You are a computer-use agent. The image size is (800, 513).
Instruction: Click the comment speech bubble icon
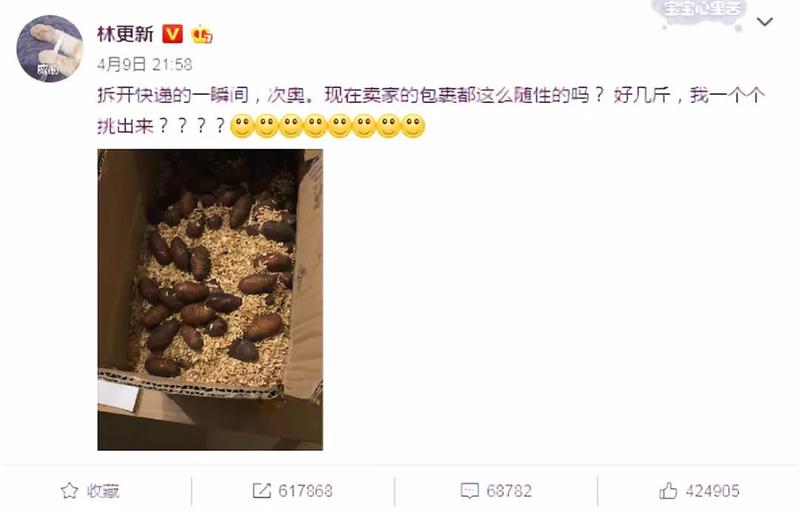469,491
